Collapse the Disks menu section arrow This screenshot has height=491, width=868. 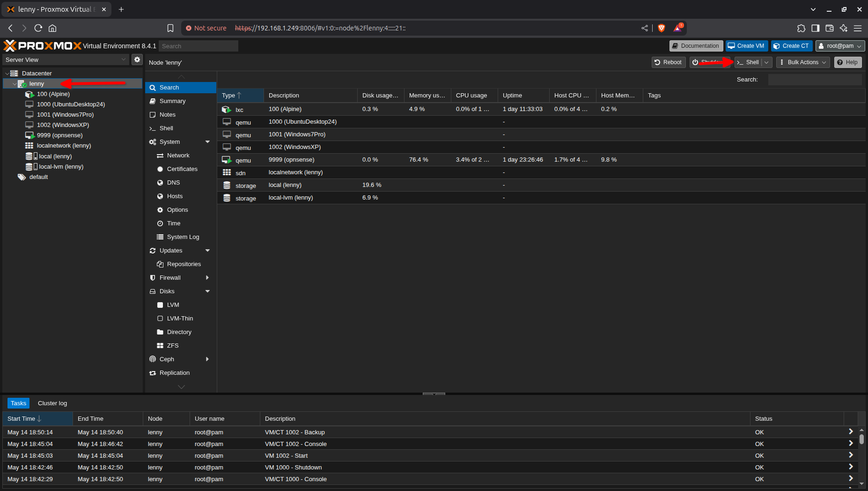point(207,291)
